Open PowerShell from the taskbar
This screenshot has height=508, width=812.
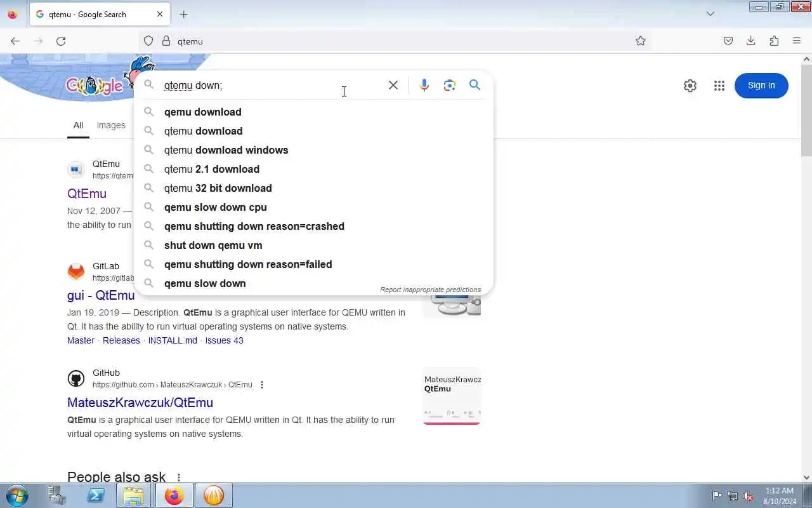click(96, 495)
